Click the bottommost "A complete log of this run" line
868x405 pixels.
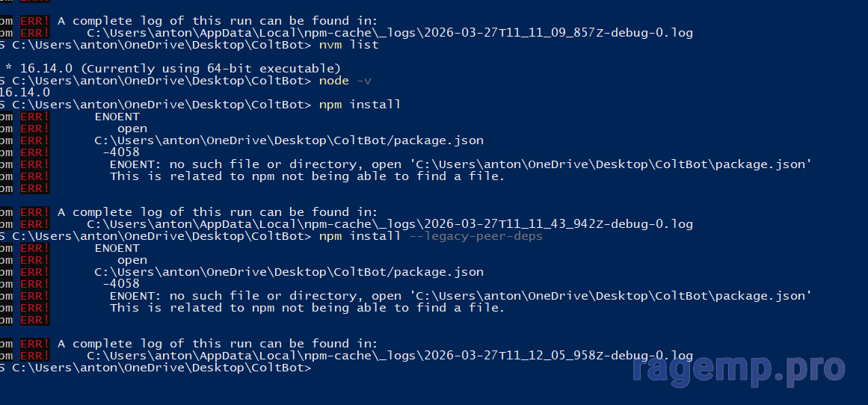218,344
